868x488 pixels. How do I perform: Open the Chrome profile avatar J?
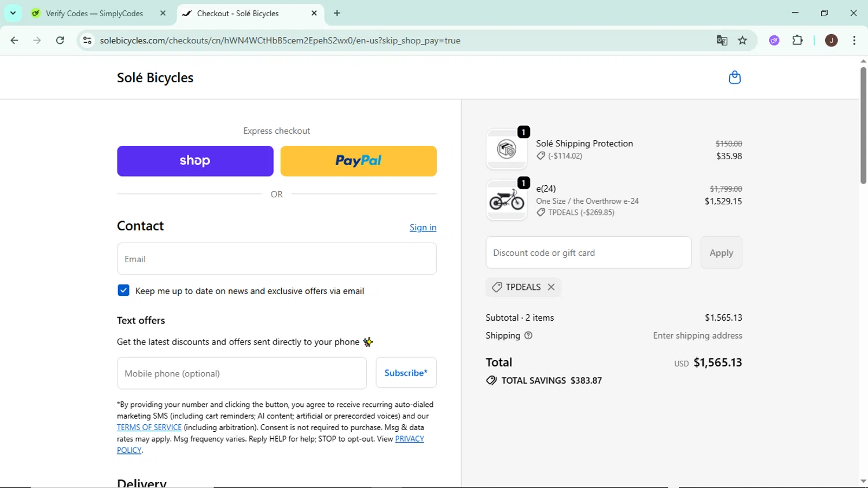tap(831, 41)
